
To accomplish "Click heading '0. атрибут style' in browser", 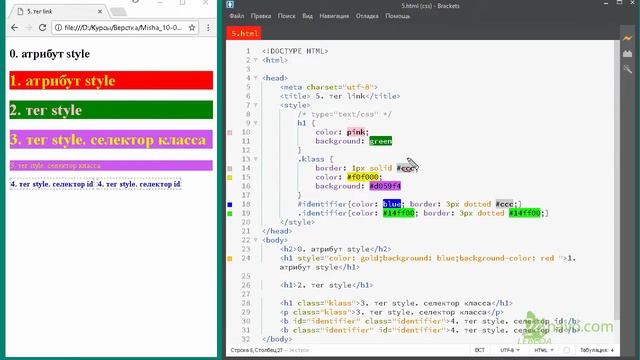I will click(49, 54).
